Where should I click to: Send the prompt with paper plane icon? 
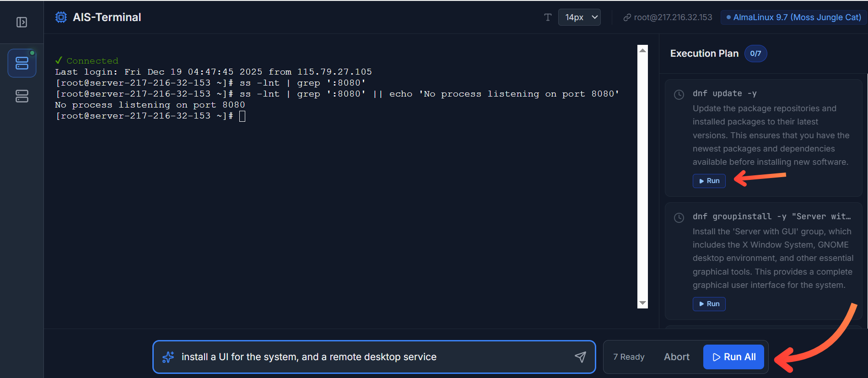[580, 357]
